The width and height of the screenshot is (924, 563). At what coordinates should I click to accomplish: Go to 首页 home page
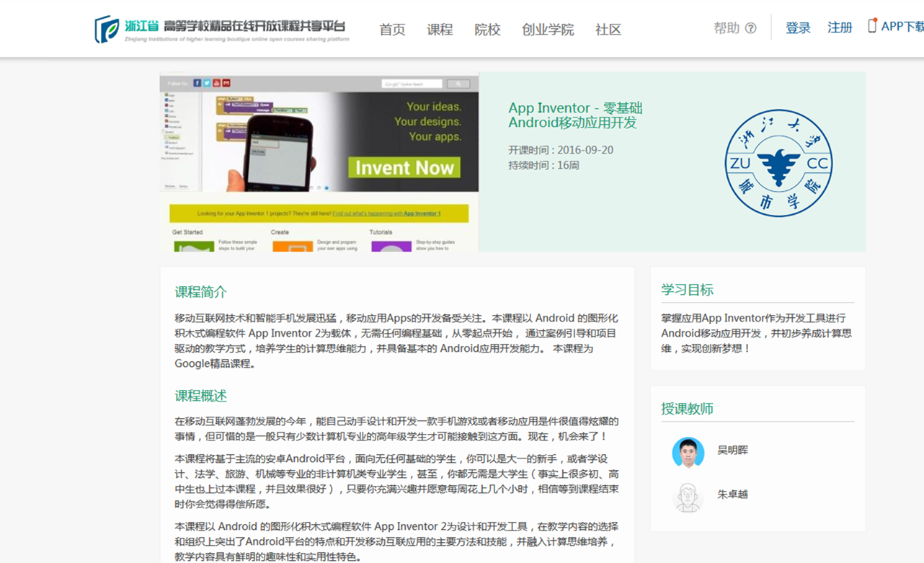click(x=392, y=30)
